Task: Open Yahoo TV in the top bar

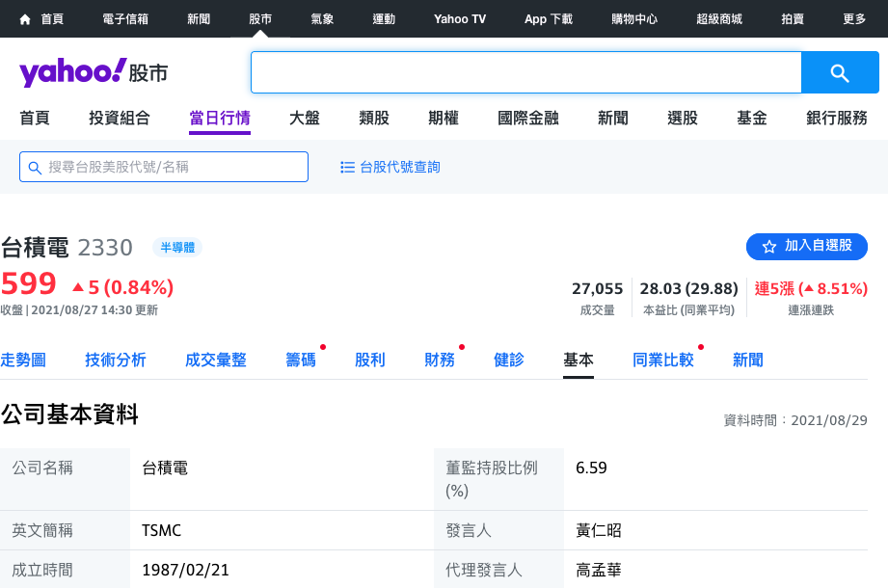Action: coord(460,19)
